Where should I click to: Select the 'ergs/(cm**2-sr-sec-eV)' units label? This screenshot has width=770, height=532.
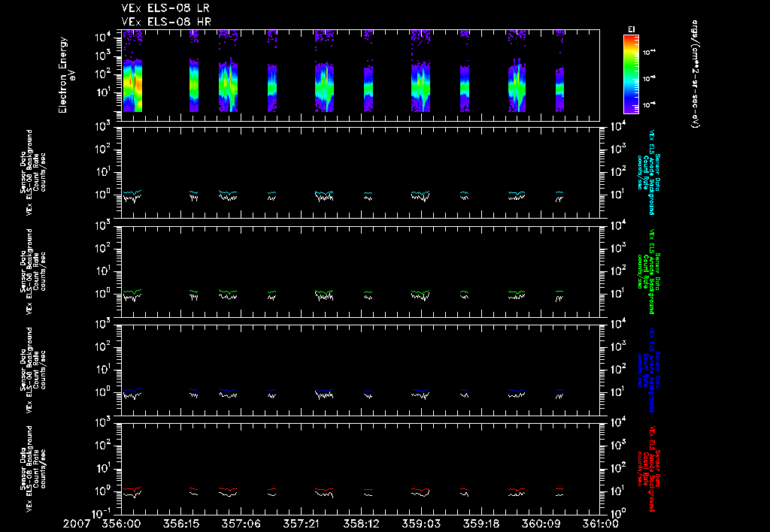point(695,74)
